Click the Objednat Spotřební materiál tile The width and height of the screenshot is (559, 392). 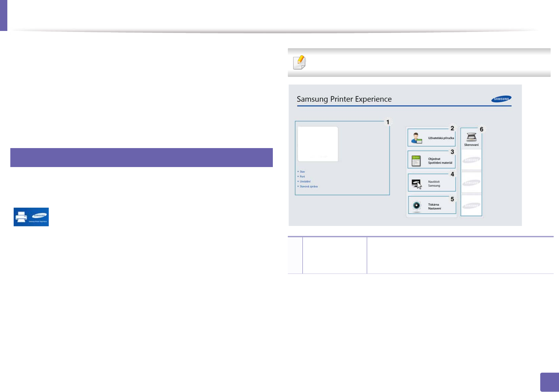coord(431,160)
